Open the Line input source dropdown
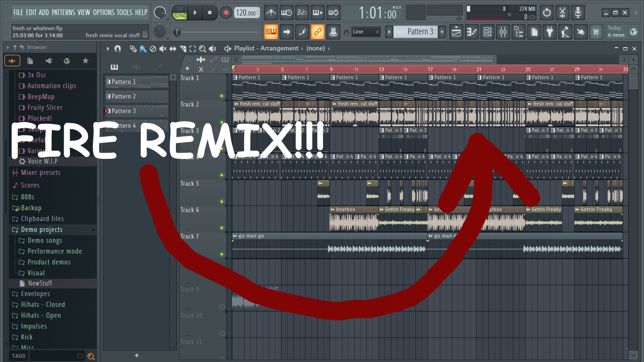 click(367, 32)
